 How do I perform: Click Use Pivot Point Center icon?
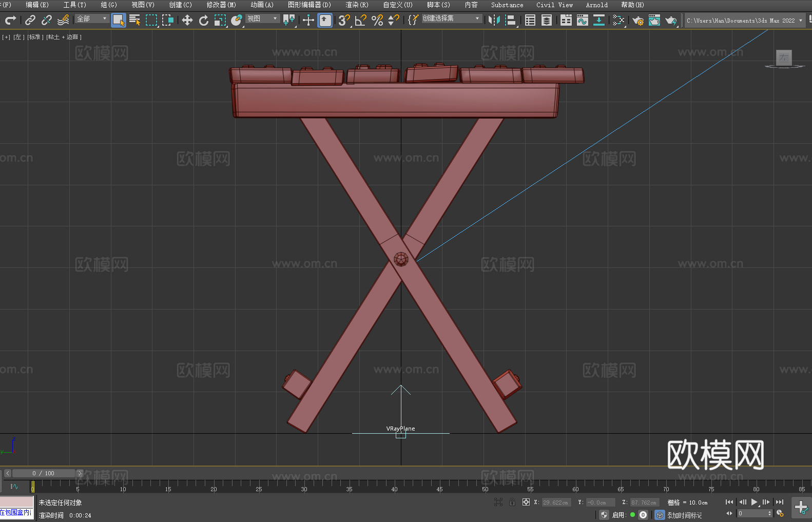pyautogui.click(x=289, y=20)
